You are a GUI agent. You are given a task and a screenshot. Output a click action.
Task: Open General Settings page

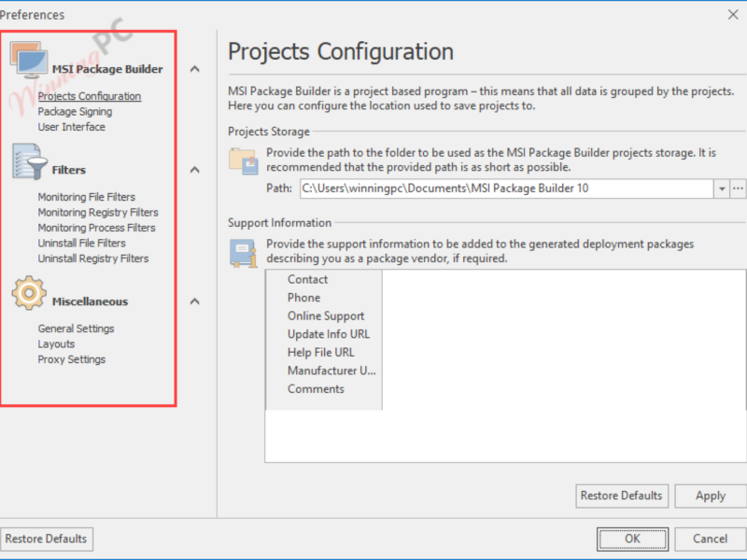[77, 329]
